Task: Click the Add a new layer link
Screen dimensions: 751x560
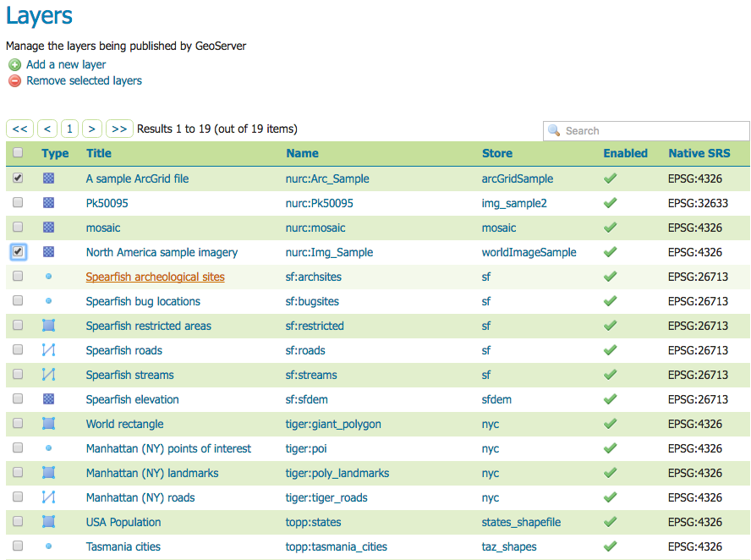Action: 66,64
